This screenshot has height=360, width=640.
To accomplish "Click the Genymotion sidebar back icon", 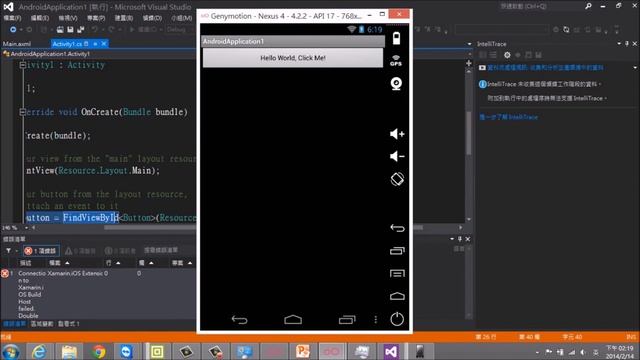I will coord(397,228).
